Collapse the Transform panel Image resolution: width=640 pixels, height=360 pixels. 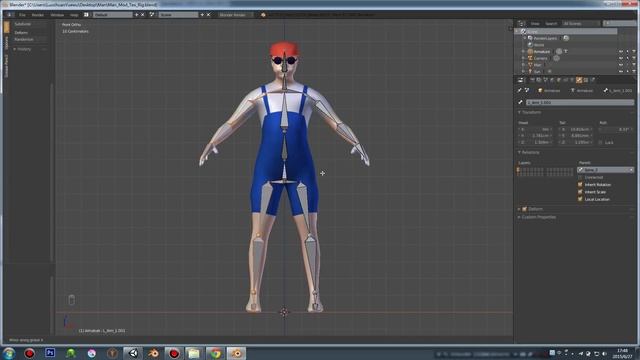point(519,112)
